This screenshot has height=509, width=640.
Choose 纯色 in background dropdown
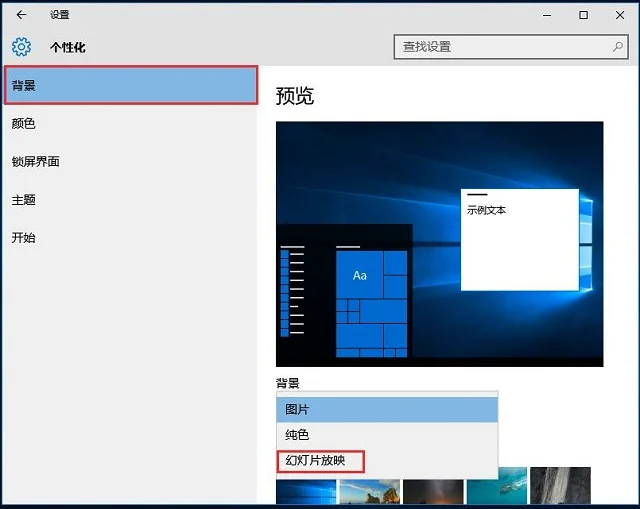click(387, 435)
